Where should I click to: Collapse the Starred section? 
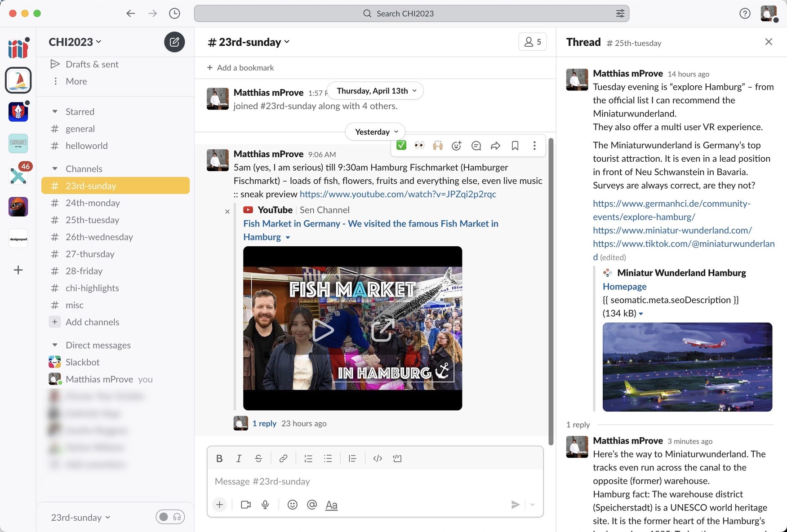[55, 111]
